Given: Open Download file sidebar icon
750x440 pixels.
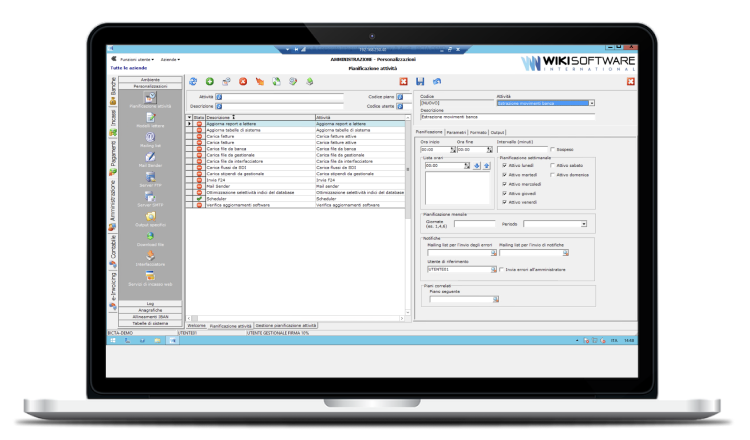Looking at the screenshot, I should click(150, 237).
